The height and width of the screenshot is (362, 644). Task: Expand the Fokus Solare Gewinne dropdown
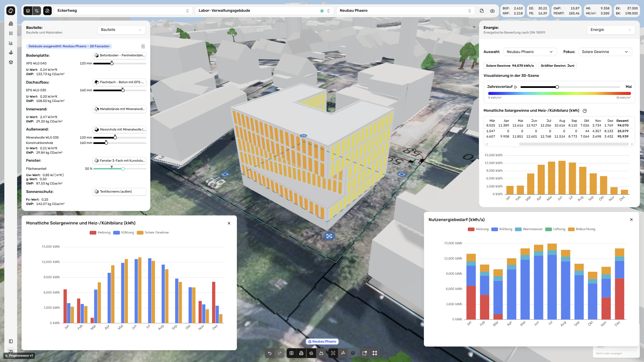pyautogui.click(x=605, y=52)
